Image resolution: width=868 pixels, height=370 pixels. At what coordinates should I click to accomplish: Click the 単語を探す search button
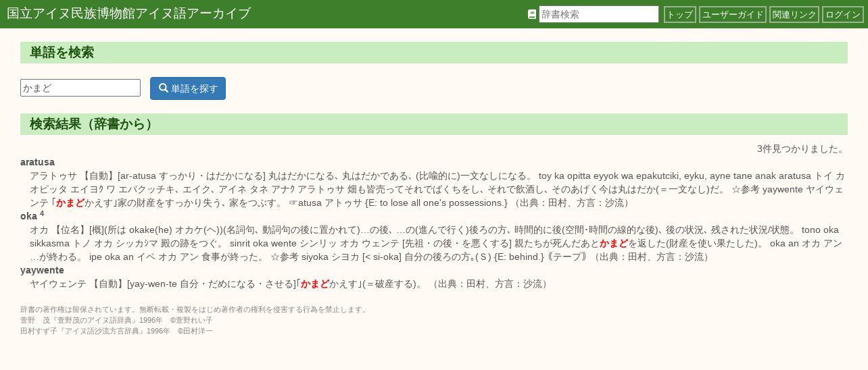point(188,88)
